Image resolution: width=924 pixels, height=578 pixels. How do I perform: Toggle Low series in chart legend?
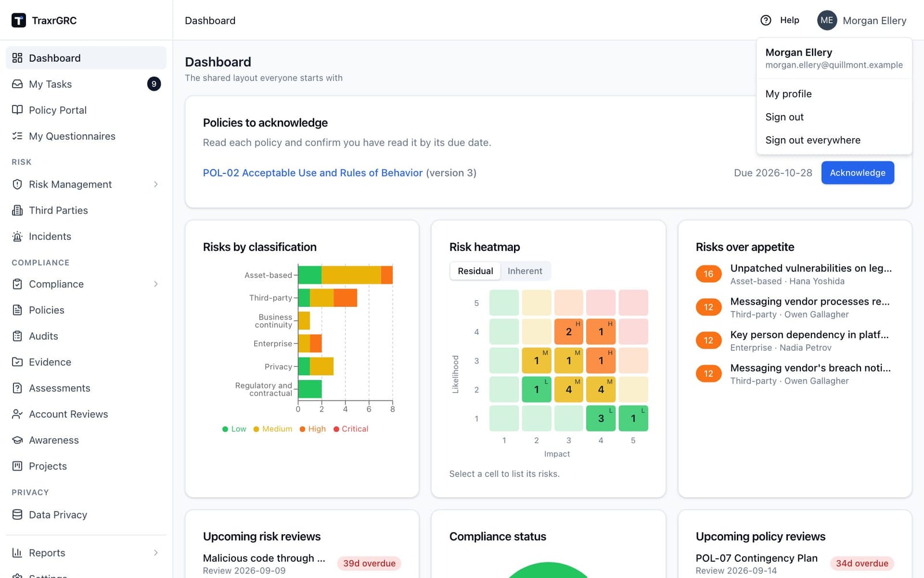(234, 429)
